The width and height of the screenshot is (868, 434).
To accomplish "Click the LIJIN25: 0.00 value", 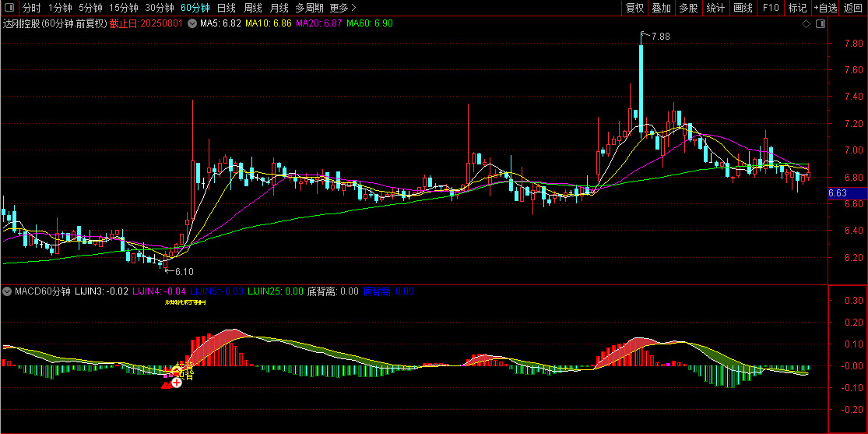I will [x=275, y=291].
